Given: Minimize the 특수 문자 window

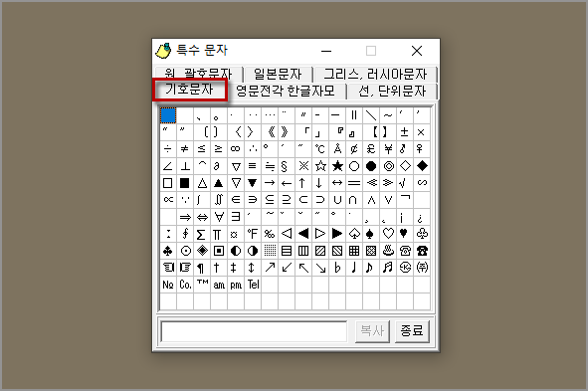Looking at the screenshot, I should pyautogui.click(x=326, y=51).
